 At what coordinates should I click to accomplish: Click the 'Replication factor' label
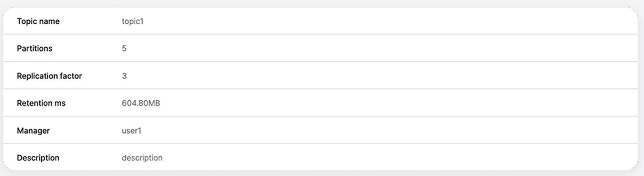[x=49, y=76]
